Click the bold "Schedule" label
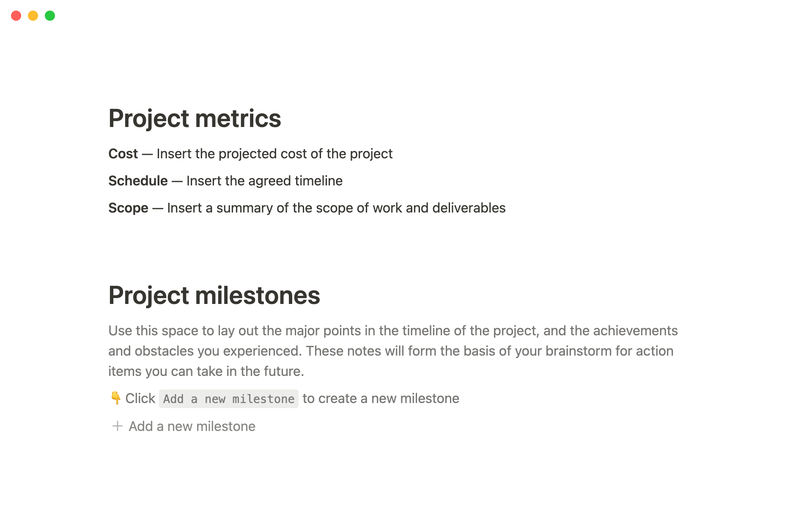The width and height of the screenshot is (812, 508). click(138, 181)
